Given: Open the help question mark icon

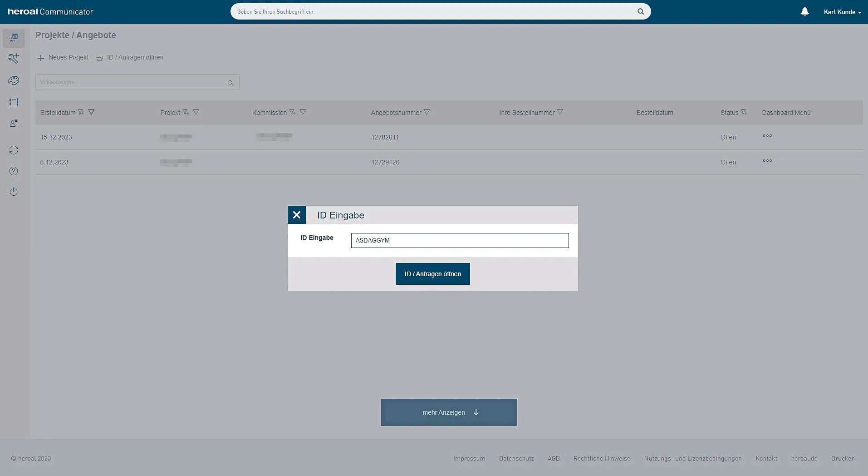Looking at the screenshot, I should click(14, 171).
